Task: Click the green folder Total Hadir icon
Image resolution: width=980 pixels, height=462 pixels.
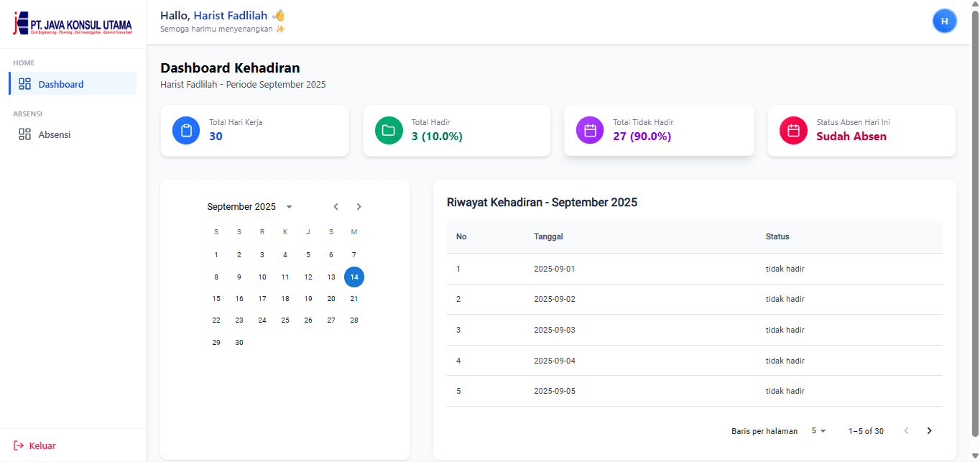Action: coord(389,131)
